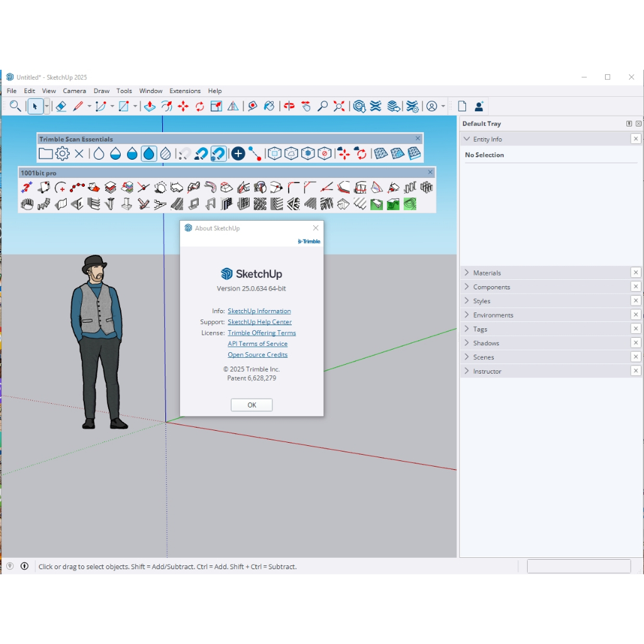This screenshot has height=644, width=644.
Task: Select the hatched drop render mode
Action: 165,153
